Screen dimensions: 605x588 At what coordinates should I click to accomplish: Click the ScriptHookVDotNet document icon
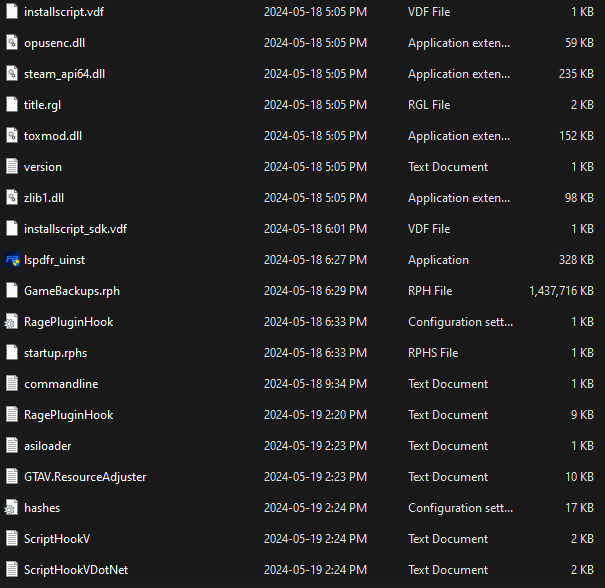click(12, 569)
